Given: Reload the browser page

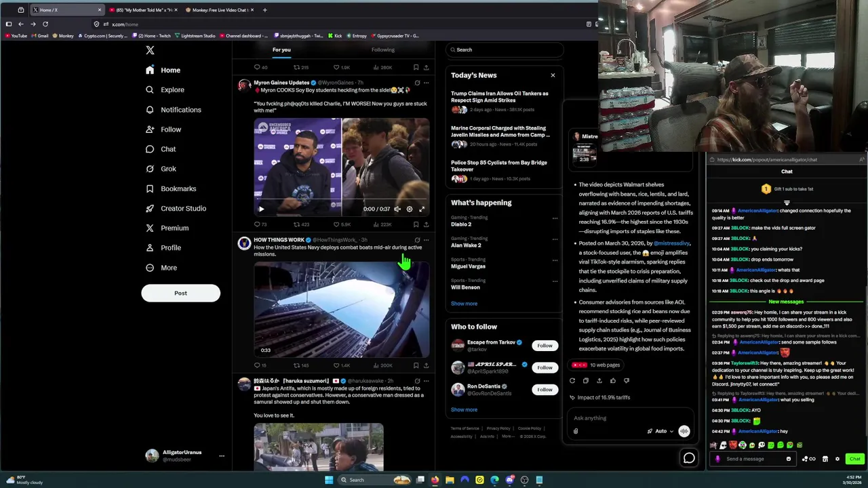Looking at the screenshot, I should click(45, 24).
